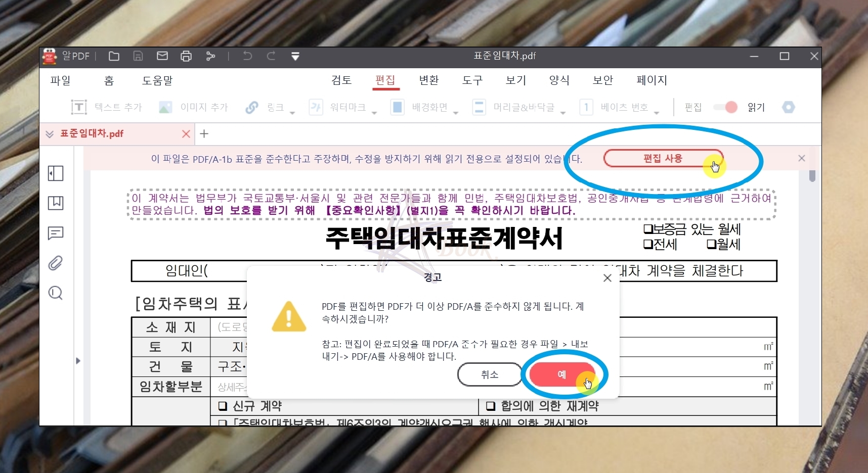Toggle the 편집/읽기 mode switch
868x473 pixels.
pyautogui.click(x=725, y=107)
